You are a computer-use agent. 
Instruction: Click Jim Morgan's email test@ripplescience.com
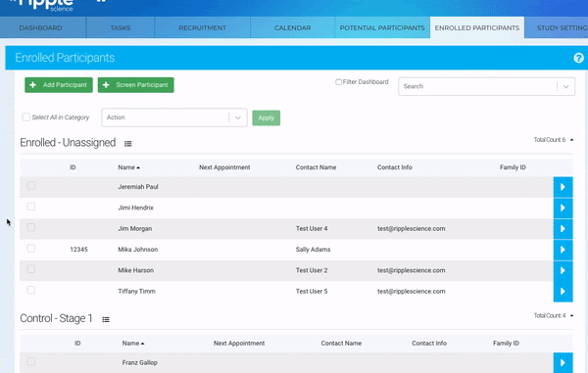[411, 229]
